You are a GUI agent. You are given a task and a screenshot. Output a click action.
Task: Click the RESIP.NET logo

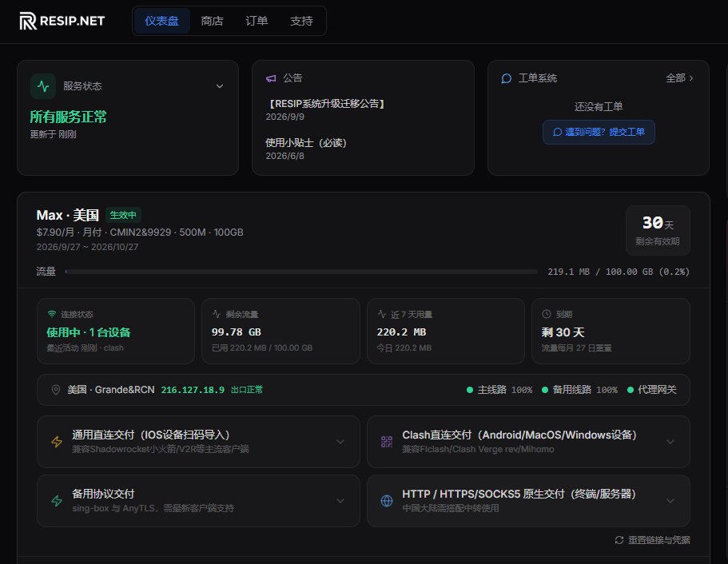[x=62, y=21]
